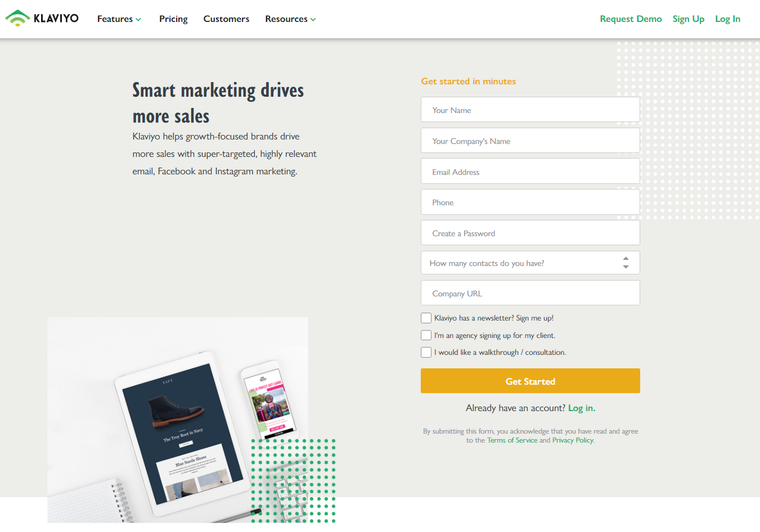
Task: Check the newsletter sign-up checkbox
Action: pyautogui.click(x=426, y=318)
